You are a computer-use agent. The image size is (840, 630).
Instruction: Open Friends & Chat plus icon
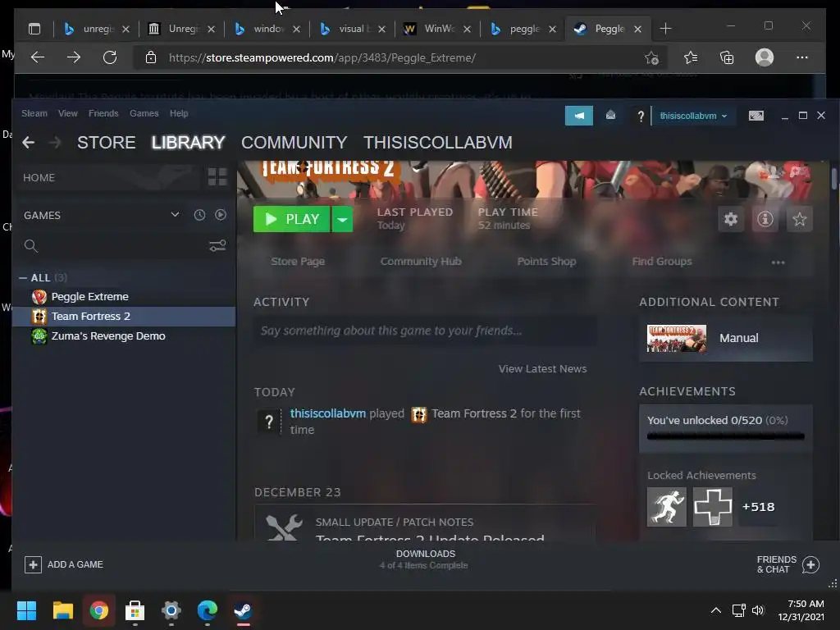810,564
